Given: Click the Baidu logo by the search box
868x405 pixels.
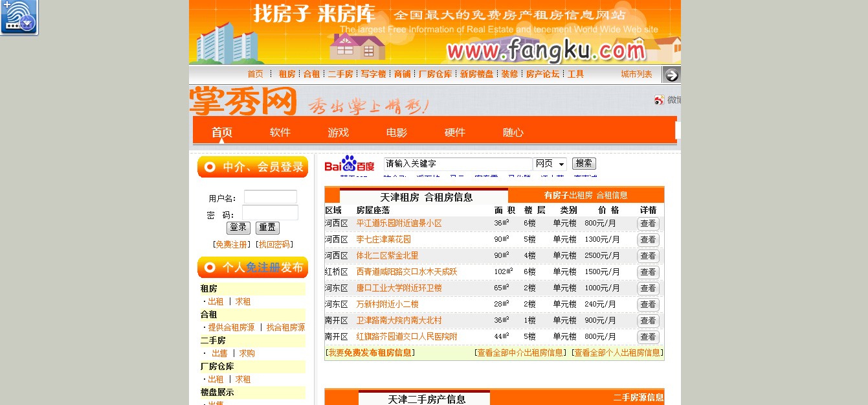Looking at the screenshot, I should tap(350, 165).
